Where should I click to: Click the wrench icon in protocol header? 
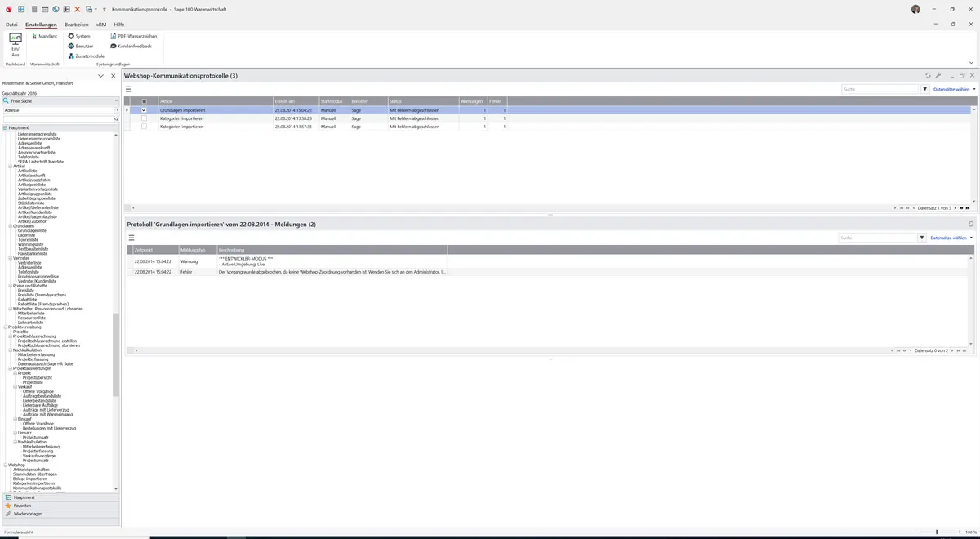938,75
